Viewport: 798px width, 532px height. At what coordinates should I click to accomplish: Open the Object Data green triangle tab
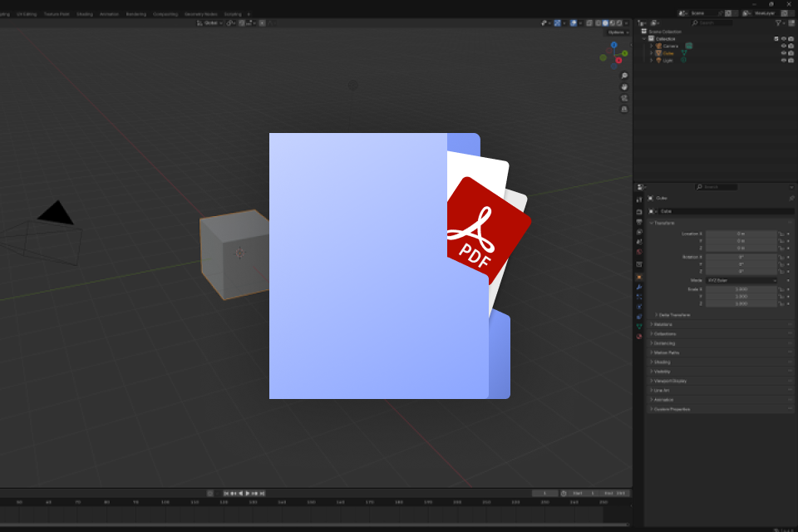click(x=639, y=327)
